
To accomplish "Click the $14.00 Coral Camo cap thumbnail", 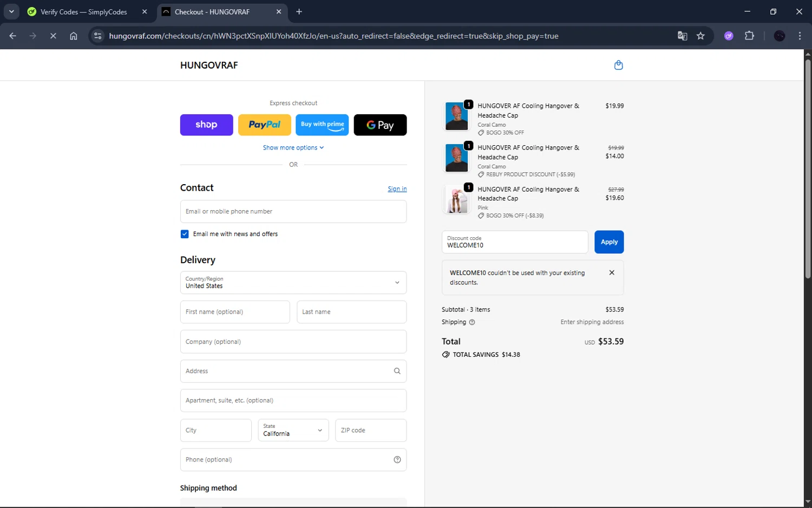I will pyautogui.click(x=456, y=158).
